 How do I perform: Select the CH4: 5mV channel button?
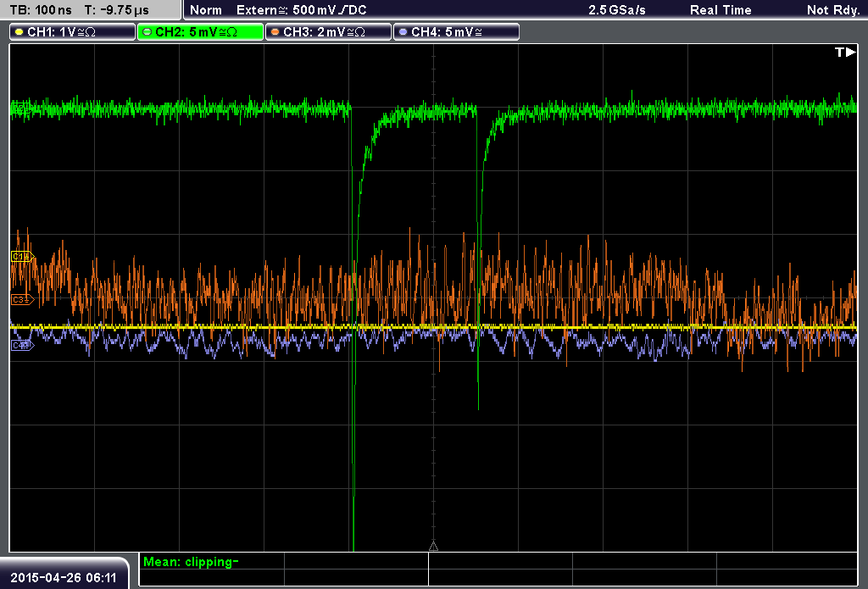(456, 32)
